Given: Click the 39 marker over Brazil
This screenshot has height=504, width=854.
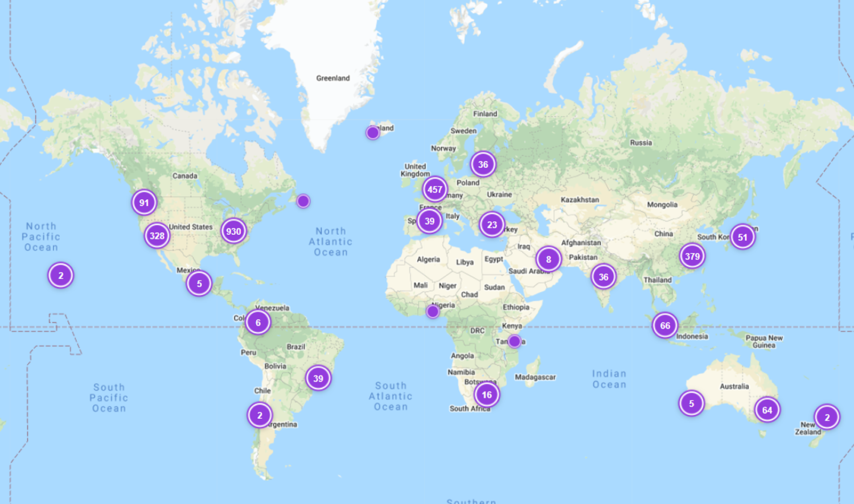Looking at the screenshot, I should pos(318,378).
